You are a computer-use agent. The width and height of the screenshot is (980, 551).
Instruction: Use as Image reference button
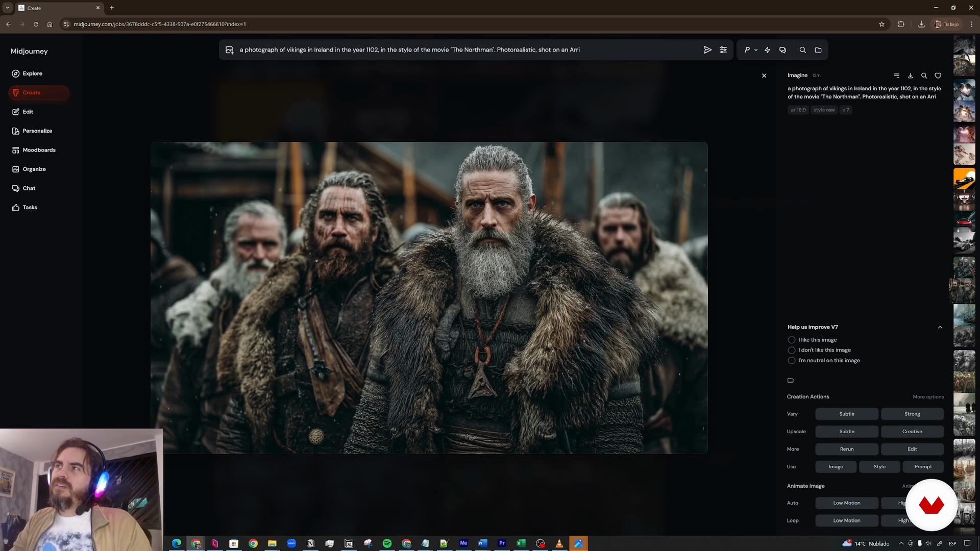836,467
